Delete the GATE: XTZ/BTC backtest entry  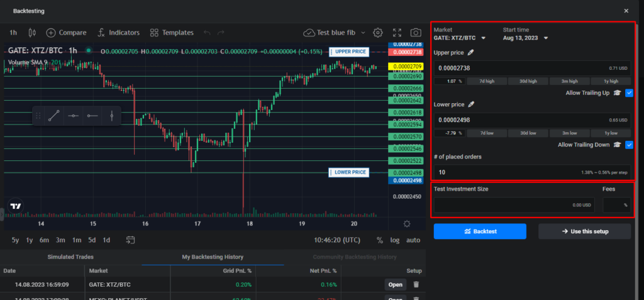(x=415, y=284)
